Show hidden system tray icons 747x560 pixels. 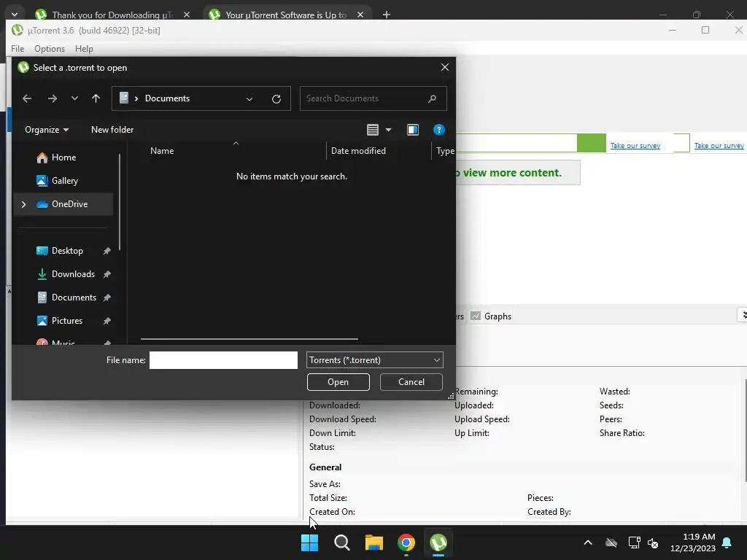pos(588,542)
